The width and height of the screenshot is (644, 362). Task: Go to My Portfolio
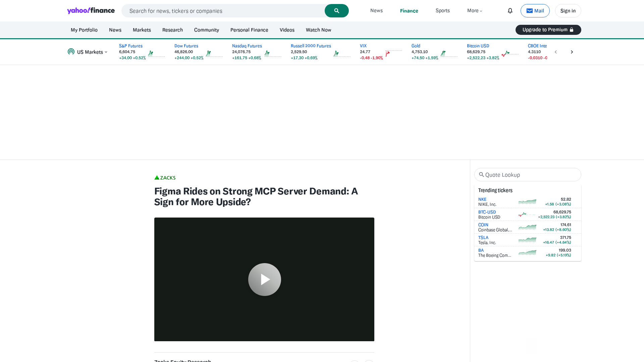pos(84,30)
